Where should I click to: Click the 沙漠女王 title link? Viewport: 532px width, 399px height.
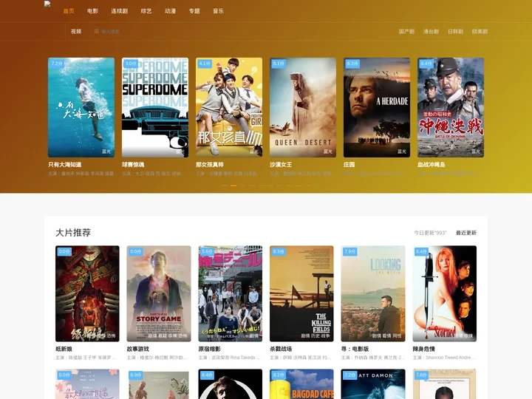[x=281, y=165]
